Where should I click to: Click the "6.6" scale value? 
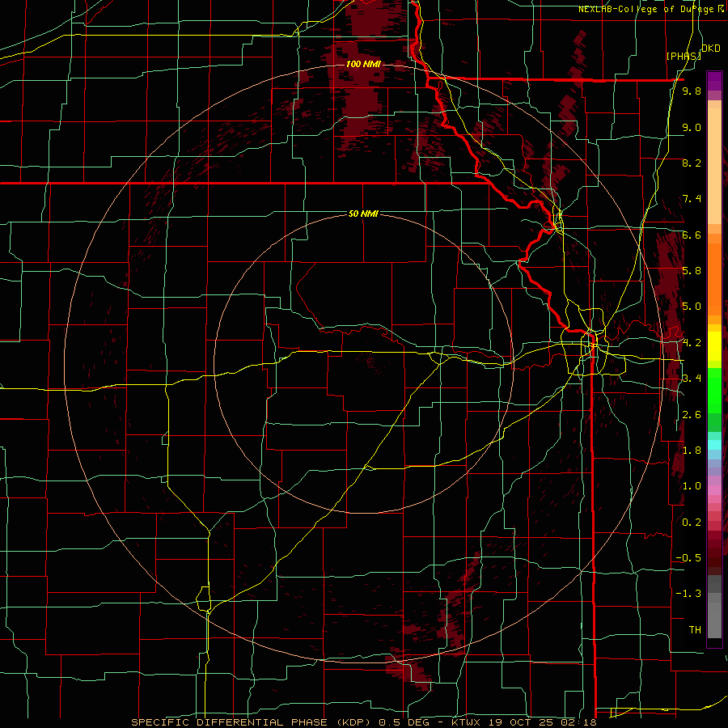click(692, 235)
